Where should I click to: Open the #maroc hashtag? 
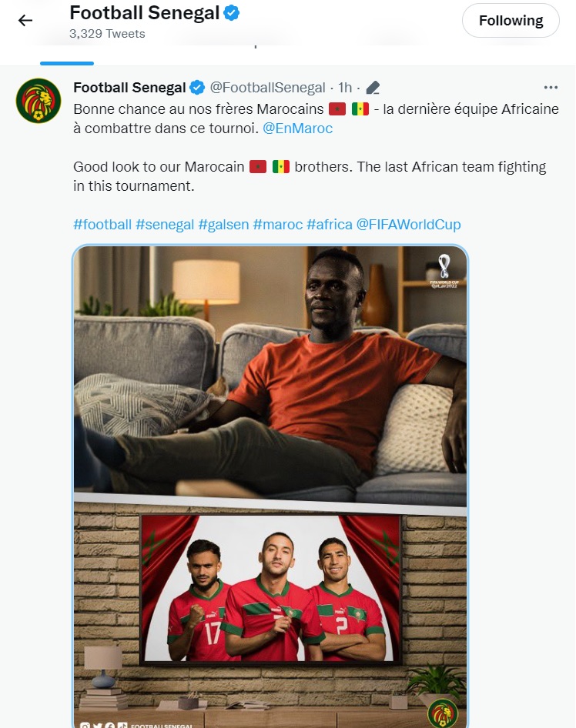[x=278, y=224]
